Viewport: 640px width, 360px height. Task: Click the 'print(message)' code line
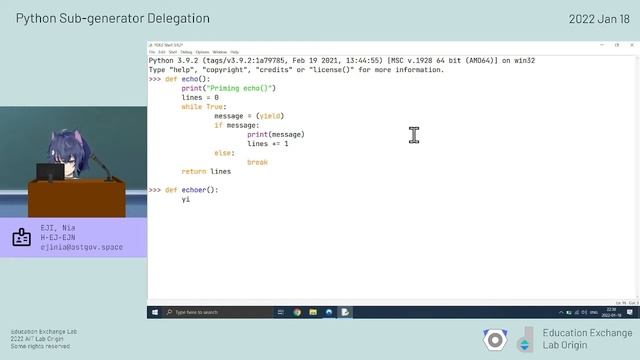276,134
